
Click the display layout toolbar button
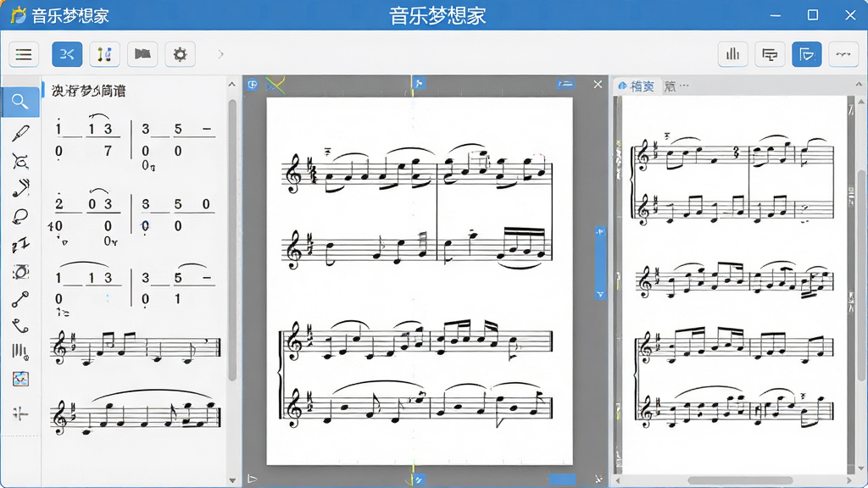(770, 54)
